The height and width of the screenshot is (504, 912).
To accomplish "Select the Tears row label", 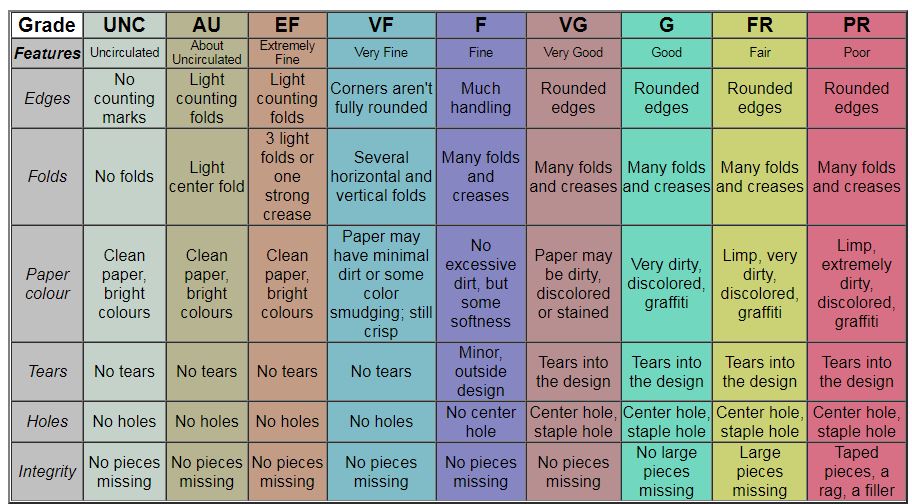I will (47, 371).
